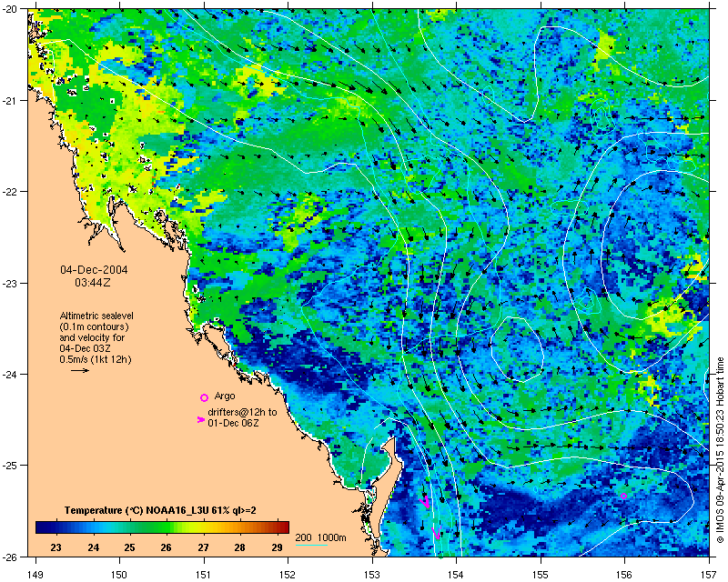Click the magenta Argo circle legend symbol

pos(204,397)
